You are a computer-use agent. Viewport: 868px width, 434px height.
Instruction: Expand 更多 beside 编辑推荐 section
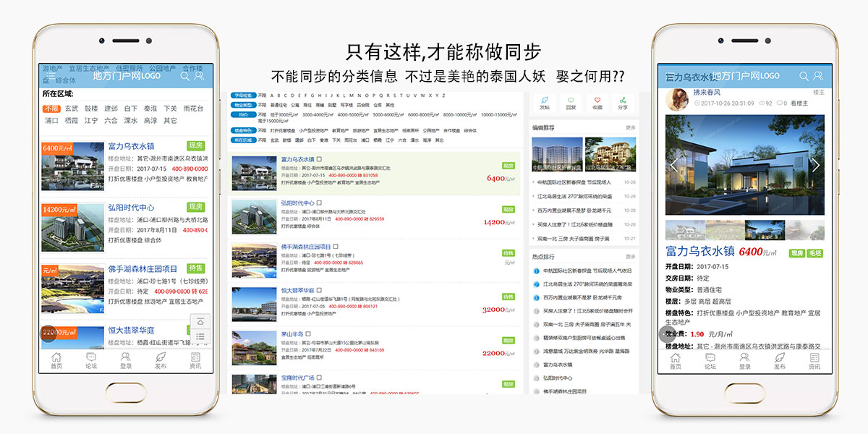[x=630, y=127]
